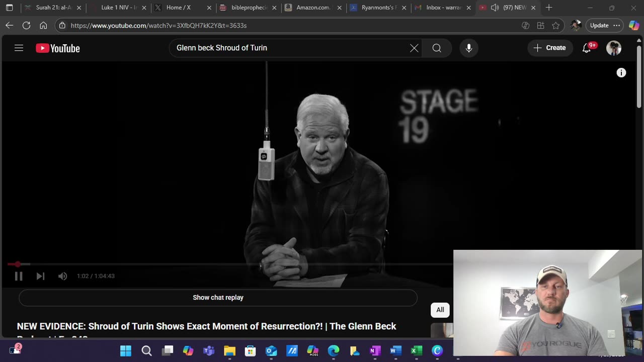644x362 pixels.
Task: Open Word from taskbar
Action: pos(395,351)
